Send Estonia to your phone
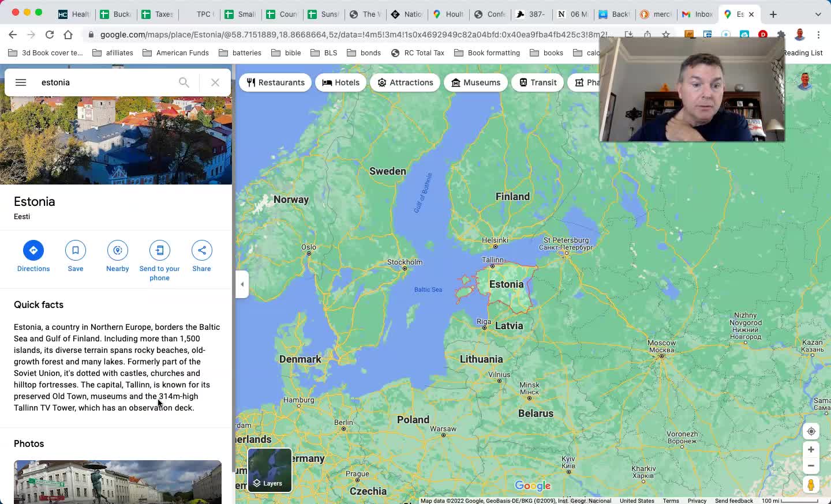 (x=160, y=261)
